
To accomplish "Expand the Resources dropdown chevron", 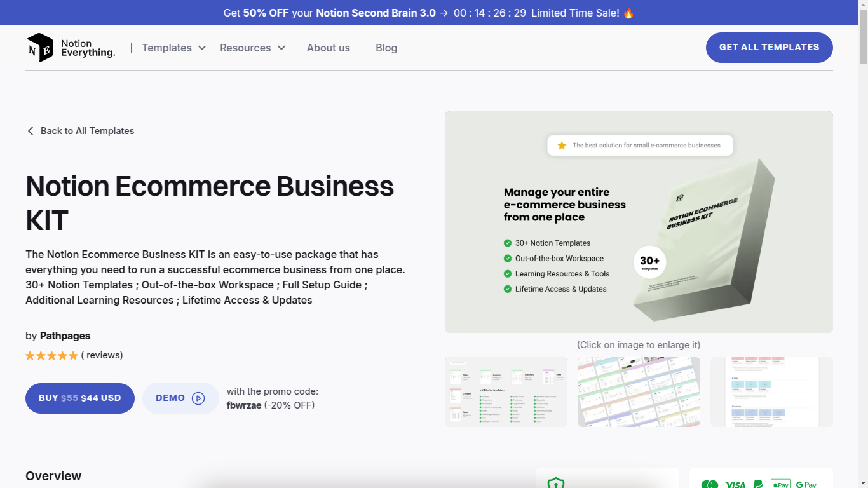I will pyautogui.click(x=281, y=48).
